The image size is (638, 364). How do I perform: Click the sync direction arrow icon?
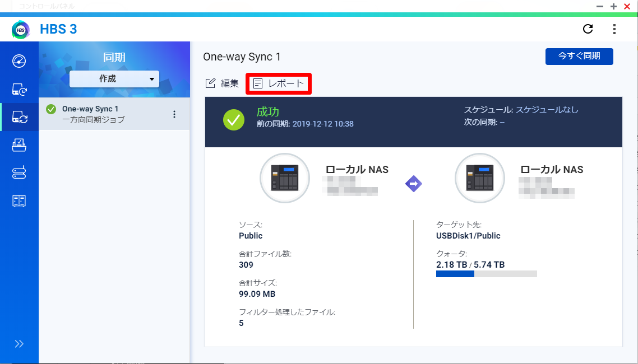click(413, 184)
